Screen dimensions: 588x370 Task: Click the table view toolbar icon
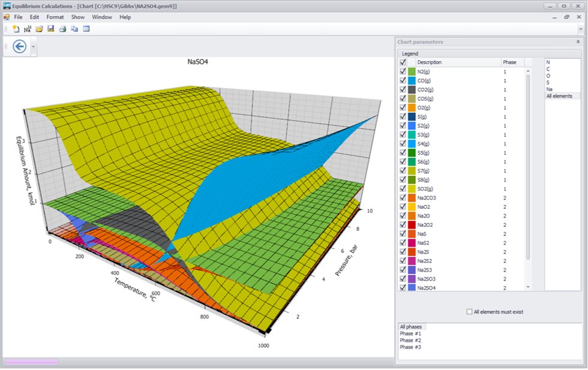86,29
